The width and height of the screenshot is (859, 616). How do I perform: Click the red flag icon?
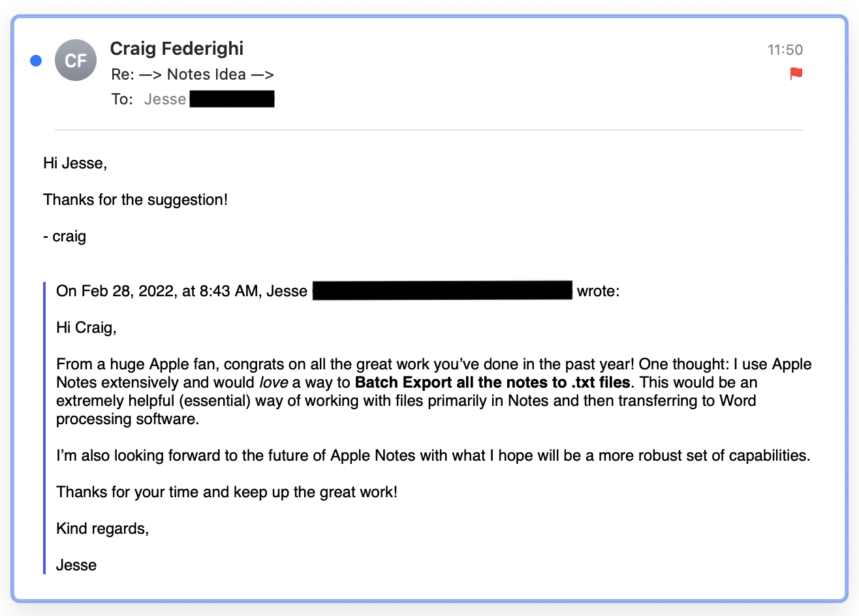click(796, 74)
